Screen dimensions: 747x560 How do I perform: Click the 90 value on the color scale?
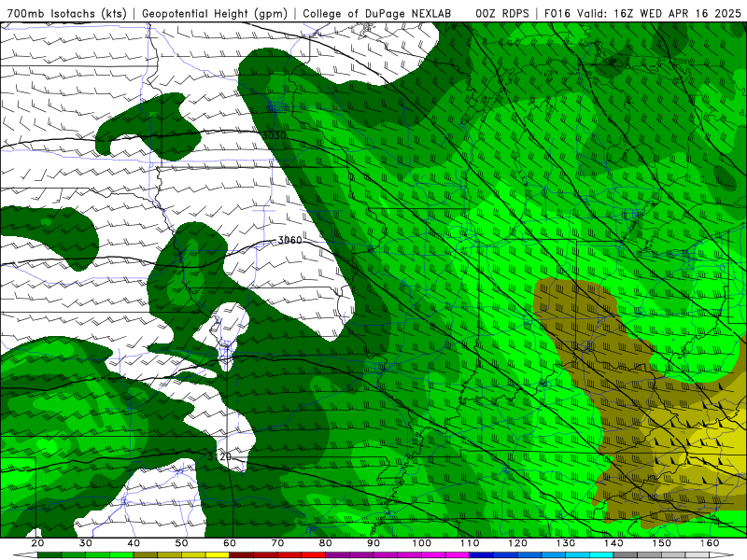373,543
